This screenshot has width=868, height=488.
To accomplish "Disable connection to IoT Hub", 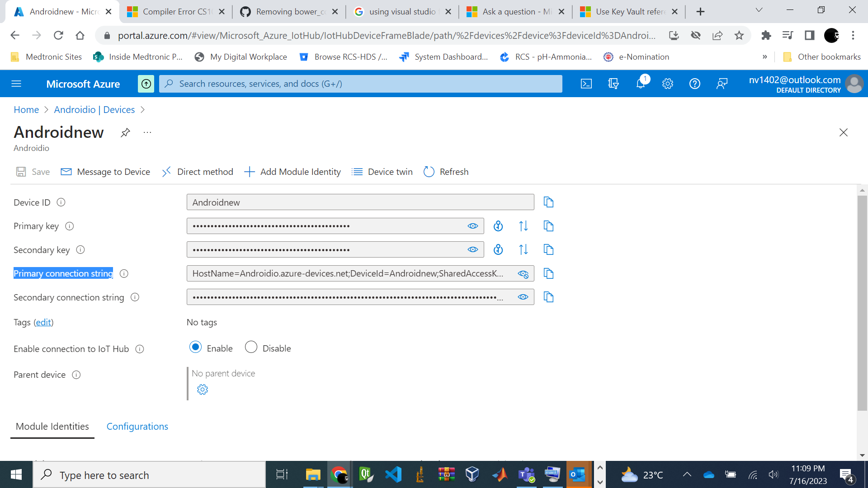I will point(251,347).
